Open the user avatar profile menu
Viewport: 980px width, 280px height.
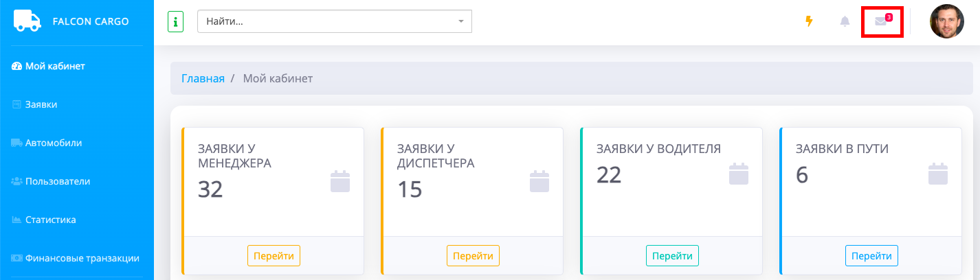[x=946, y=21]
